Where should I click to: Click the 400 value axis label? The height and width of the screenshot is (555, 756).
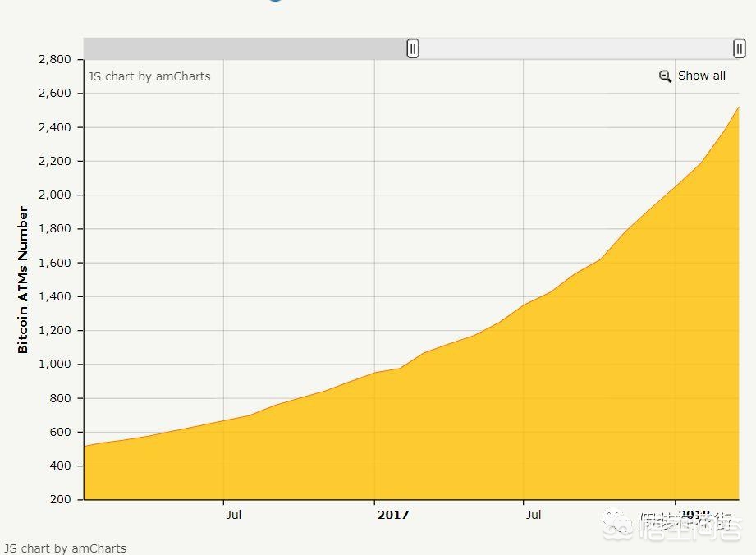(x=60, y=466)
